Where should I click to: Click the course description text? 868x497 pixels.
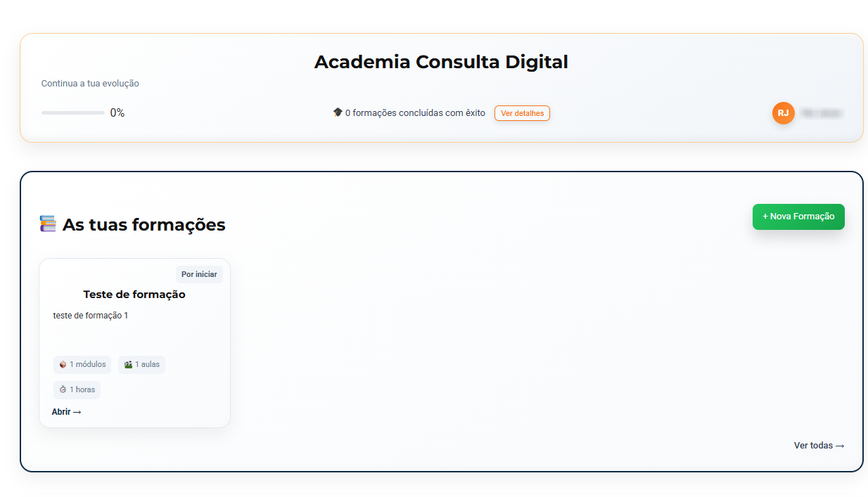tap(91, 316)
